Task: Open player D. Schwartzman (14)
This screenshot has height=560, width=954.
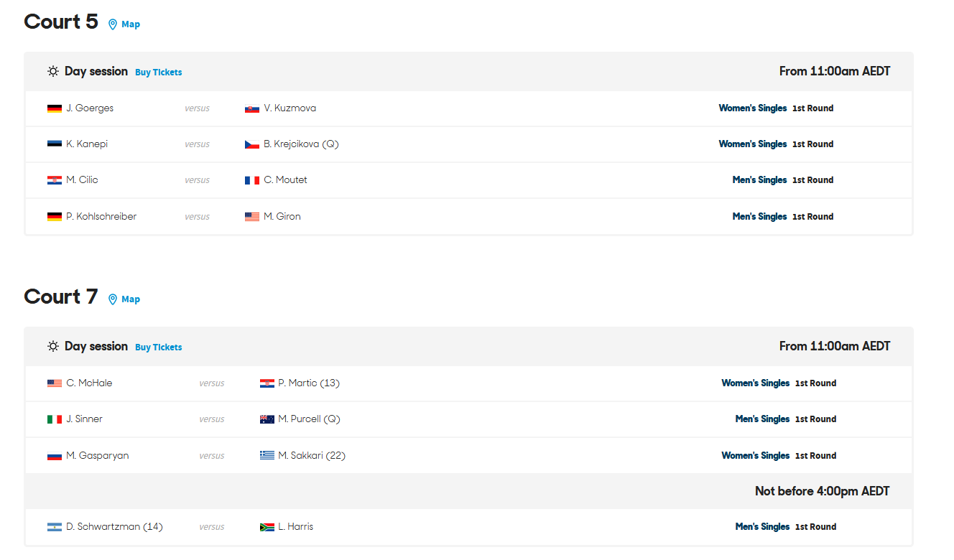Action: (x=114, y=527)
